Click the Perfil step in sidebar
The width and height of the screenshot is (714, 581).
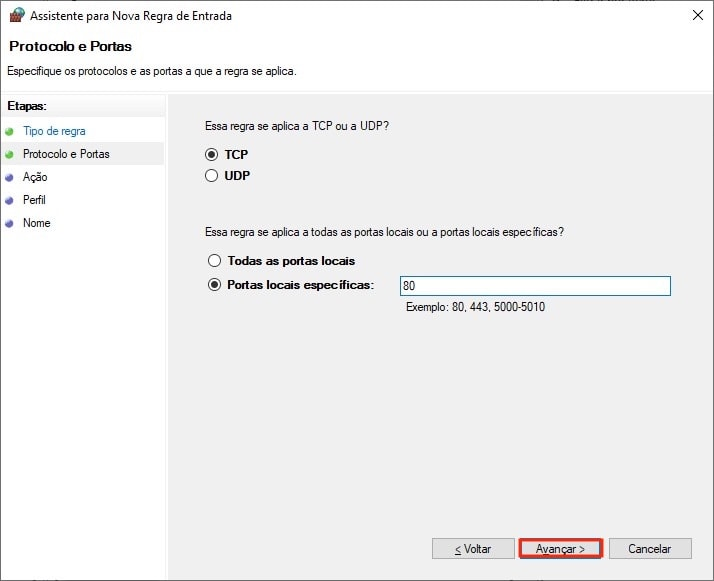[34, 200]
